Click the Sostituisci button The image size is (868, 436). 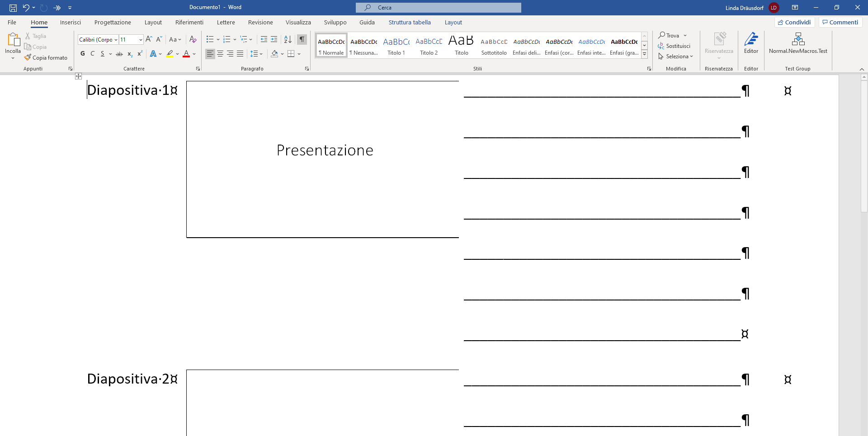point(675,46)
